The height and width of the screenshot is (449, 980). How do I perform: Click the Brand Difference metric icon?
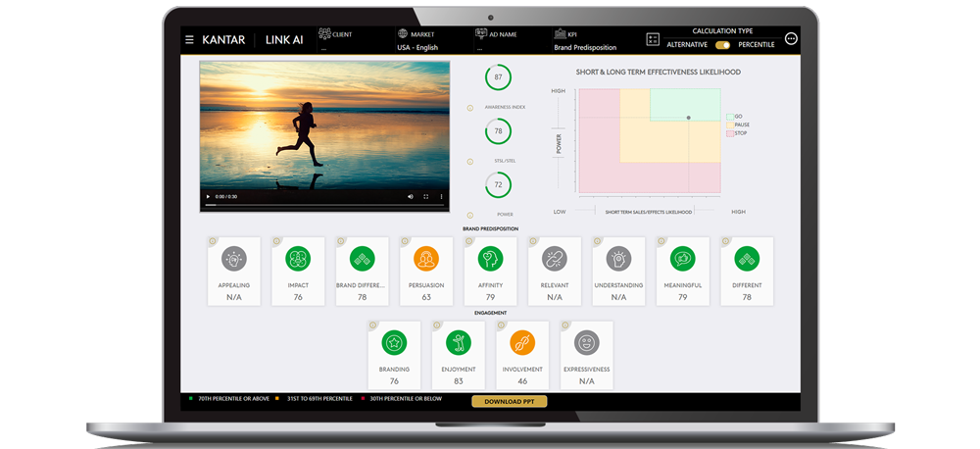[362, 258]
